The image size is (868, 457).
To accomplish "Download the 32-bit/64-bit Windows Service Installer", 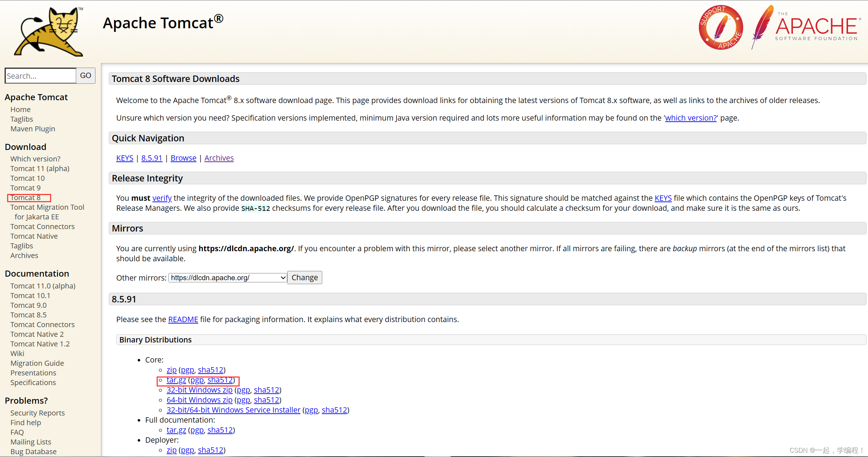I will (x=233, y=410).
